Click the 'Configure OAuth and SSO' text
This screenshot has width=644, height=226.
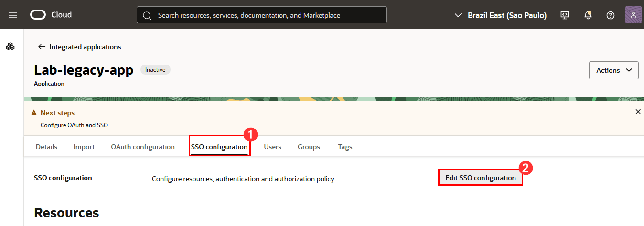74,125
